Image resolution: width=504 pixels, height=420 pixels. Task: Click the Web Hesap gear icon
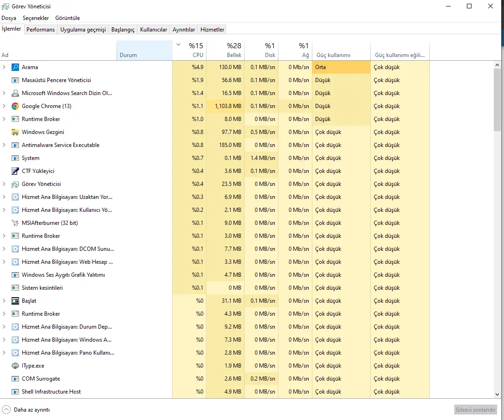click(15, 262)
